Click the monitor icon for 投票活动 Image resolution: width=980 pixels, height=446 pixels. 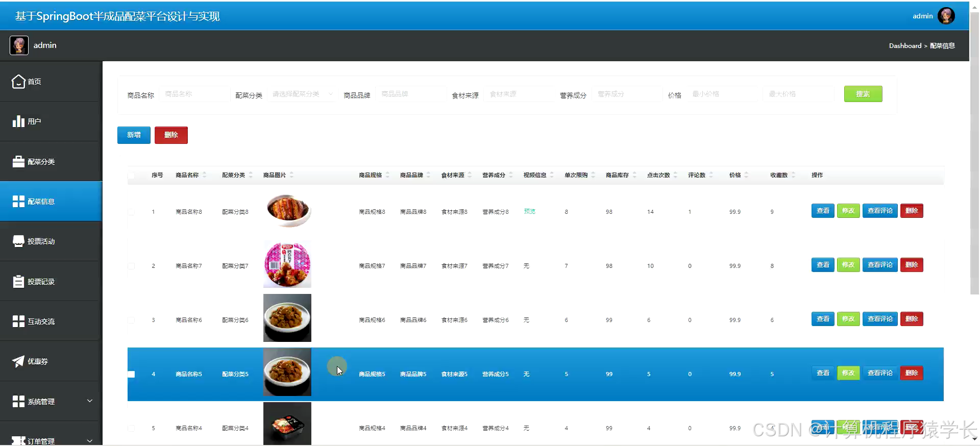pyautogui.click(x=18, y=241)
